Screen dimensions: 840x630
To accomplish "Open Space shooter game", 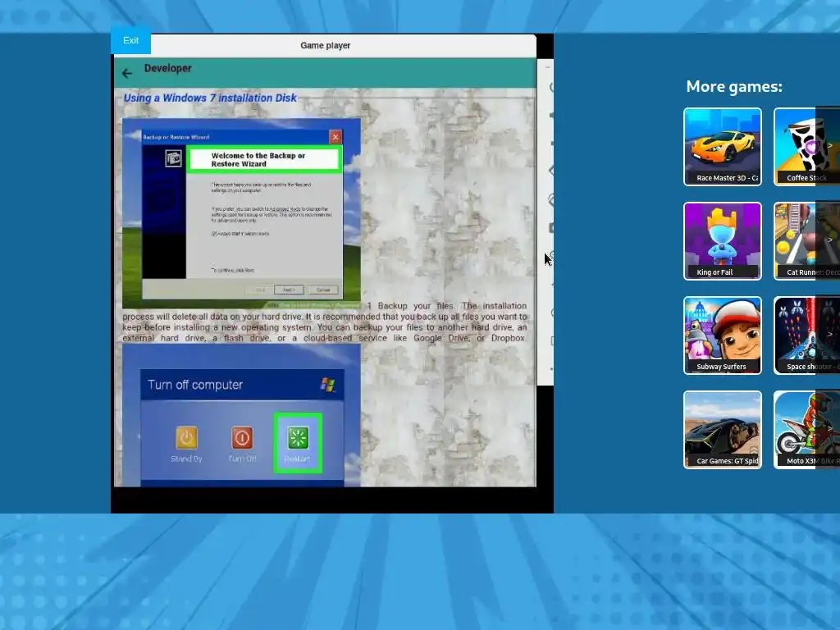I will (807, 336).
